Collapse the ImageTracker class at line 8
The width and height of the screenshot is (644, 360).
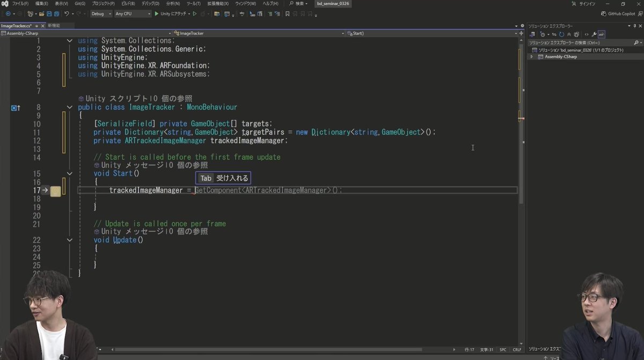pos(70,107)
